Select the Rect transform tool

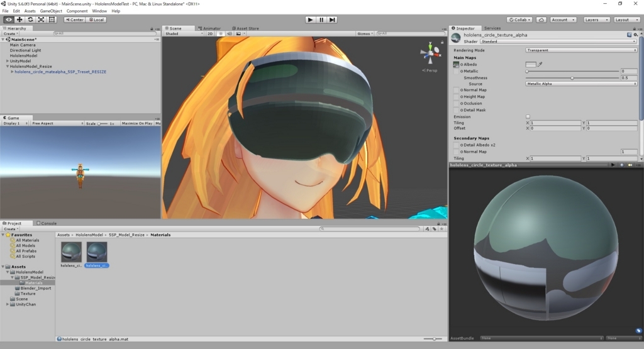(52, 19)
